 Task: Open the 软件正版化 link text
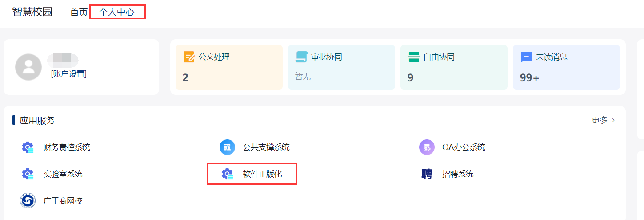tap(262, 174)
